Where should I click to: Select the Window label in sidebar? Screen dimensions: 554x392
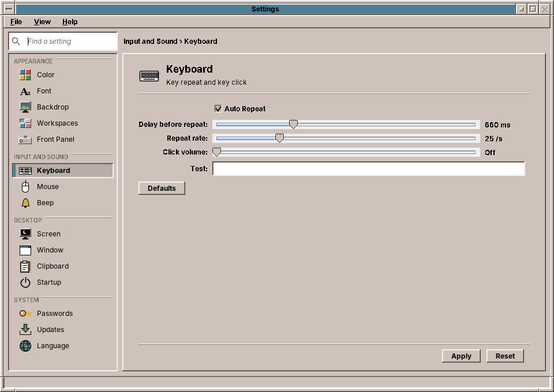[50, 250]
